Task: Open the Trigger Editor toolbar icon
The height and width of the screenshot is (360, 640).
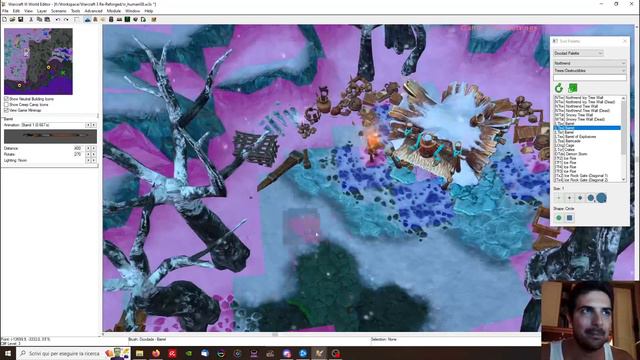Action: coord(95,20)
